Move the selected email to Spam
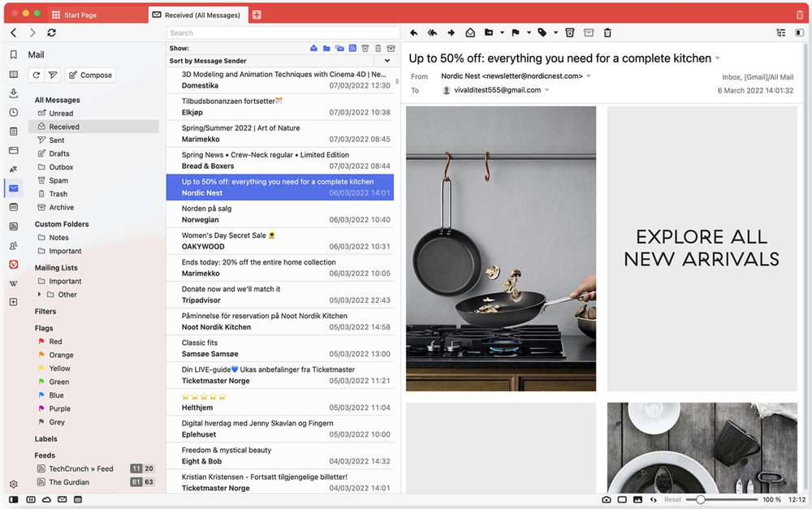 569,32
